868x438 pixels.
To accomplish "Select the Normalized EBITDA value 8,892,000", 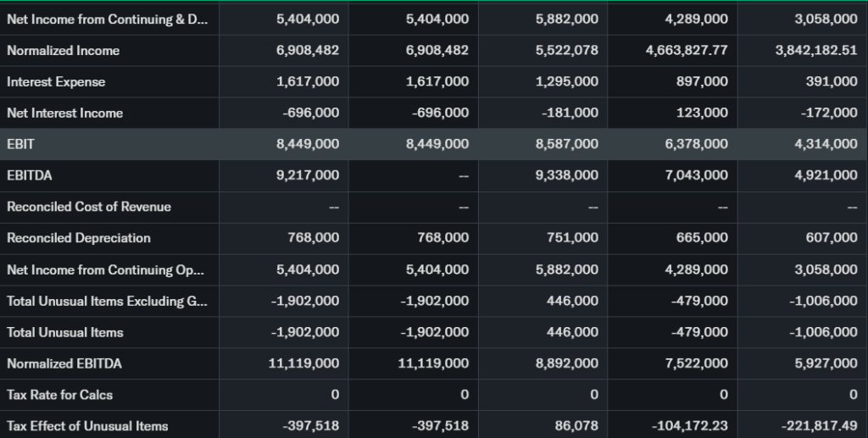I will (567, 363).
